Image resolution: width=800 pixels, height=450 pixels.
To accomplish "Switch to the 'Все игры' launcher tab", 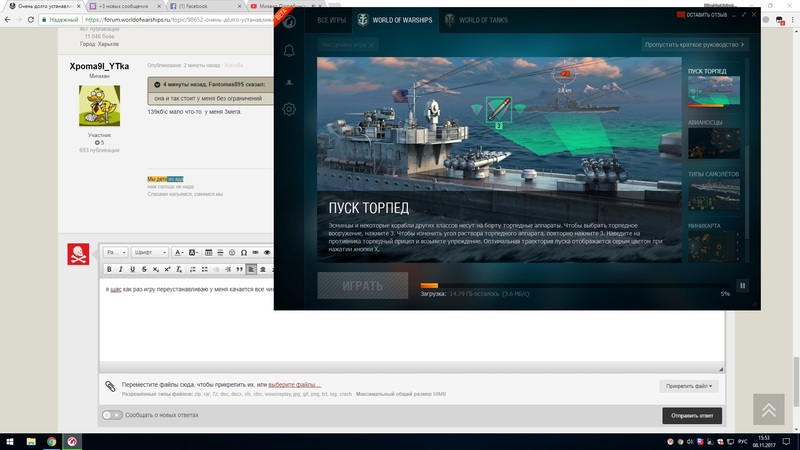I will [331, 20].
